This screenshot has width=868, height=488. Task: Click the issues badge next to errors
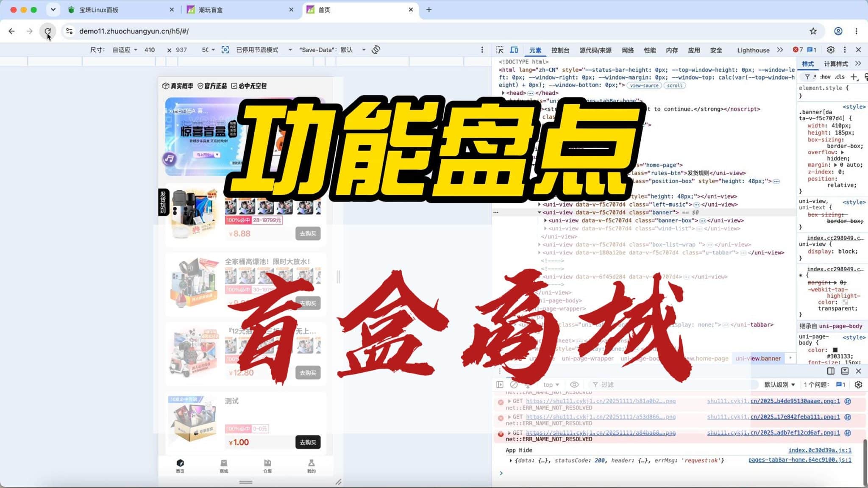[x=812, y=50]
